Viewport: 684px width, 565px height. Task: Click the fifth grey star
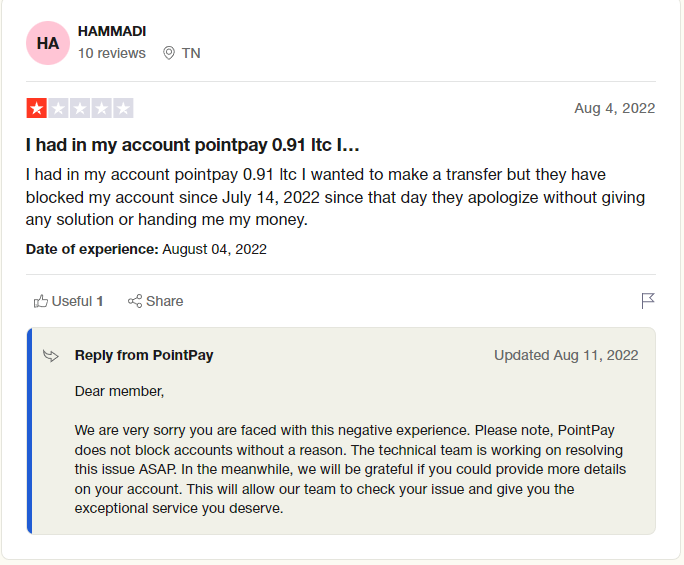[x=123, y=108]
